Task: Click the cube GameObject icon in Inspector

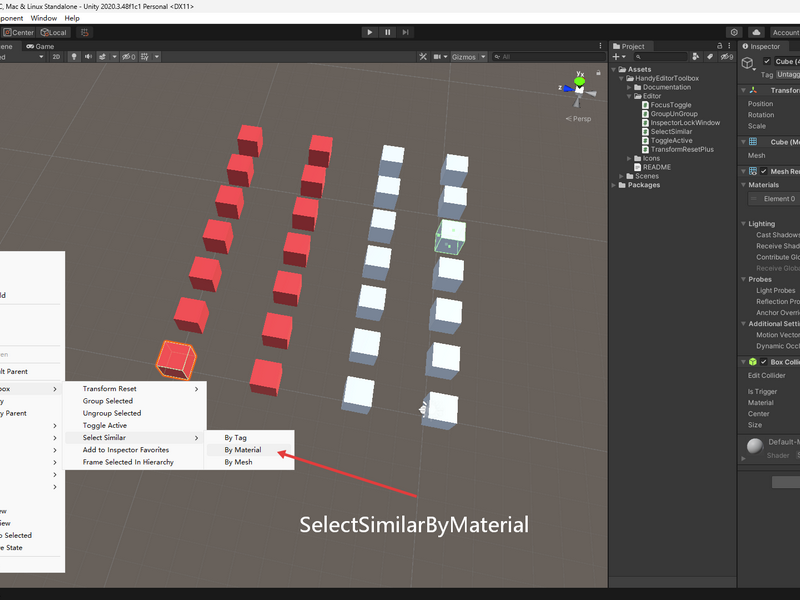Action: click(x=748, y=63)
